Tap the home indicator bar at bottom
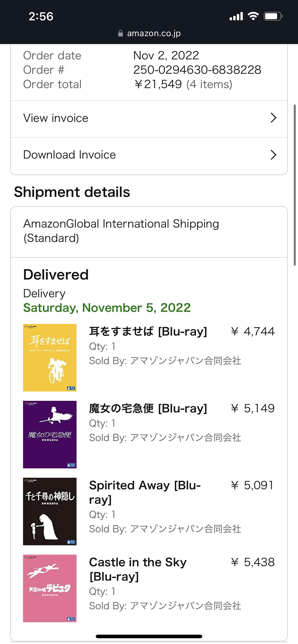298x644 pixels. [x=149, y=636]
